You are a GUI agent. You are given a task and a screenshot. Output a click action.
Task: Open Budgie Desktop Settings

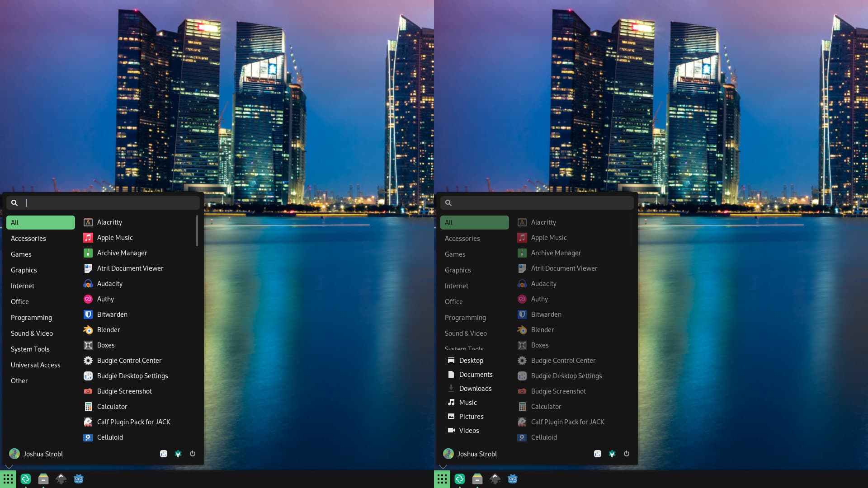tap(132, 375)
